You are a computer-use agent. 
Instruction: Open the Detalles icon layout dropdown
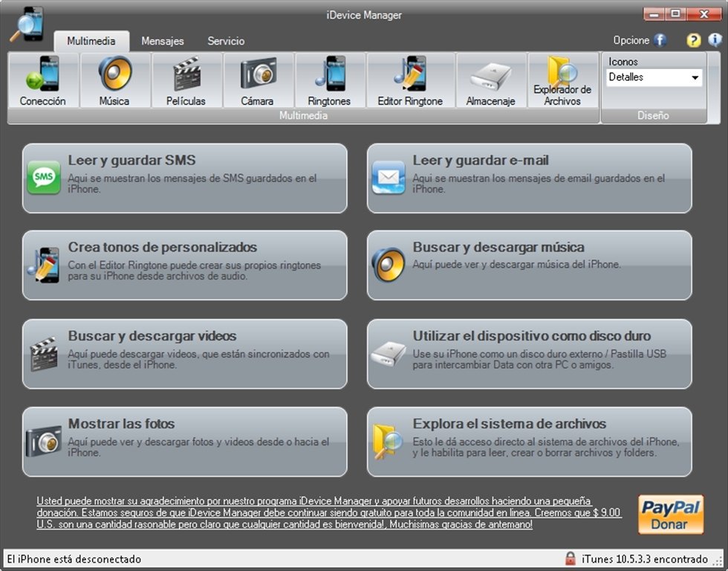654,77
